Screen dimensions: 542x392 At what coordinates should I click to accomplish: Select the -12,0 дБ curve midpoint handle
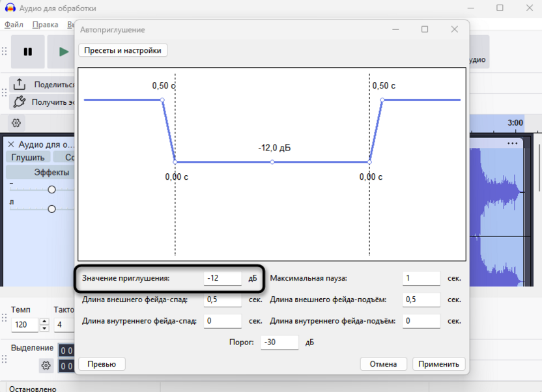coord(272,162)
